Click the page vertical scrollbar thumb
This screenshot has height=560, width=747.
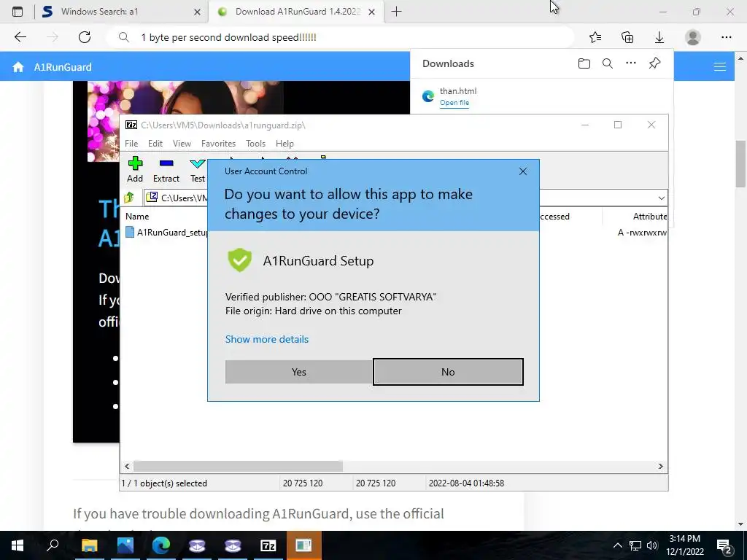tap(740, 164)
